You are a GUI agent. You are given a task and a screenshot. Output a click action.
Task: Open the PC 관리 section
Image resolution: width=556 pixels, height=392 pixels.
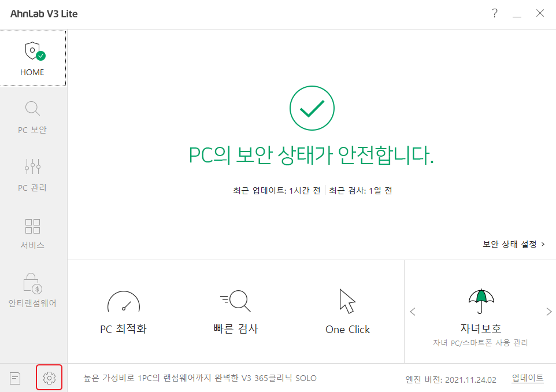click(x=32, y=175)
